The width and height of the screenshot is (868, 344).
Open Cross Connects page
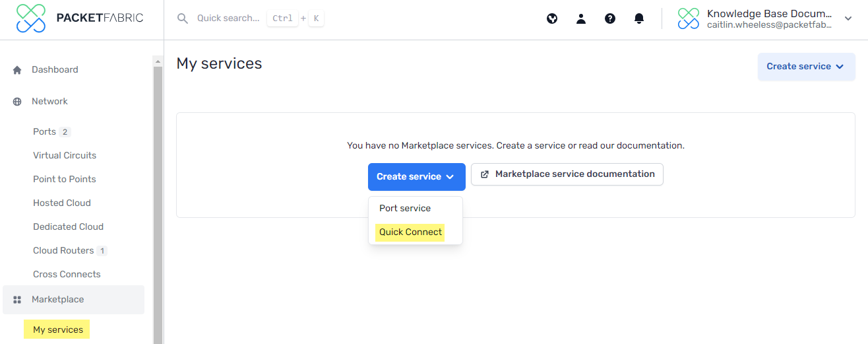(x=67, y=275)
